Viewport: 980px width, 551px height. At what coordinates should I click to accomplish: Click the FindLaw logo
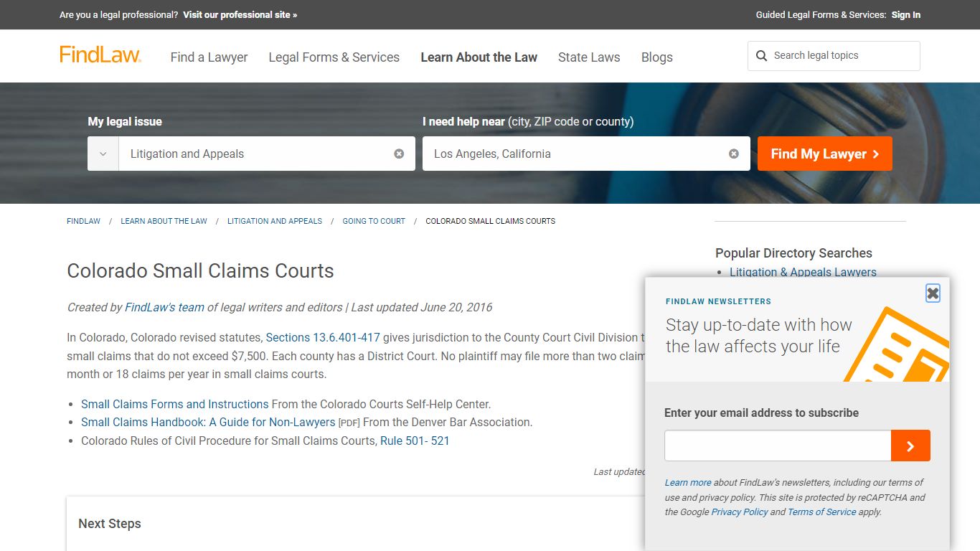point(100,55)
